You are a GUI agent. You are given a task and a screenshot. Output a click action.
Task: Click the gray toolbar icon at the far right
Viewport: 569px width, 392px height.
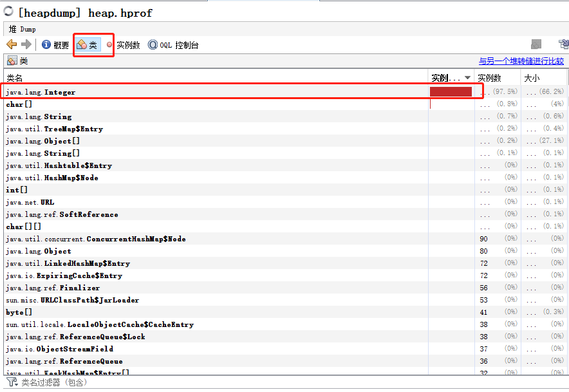coord(536,44)
